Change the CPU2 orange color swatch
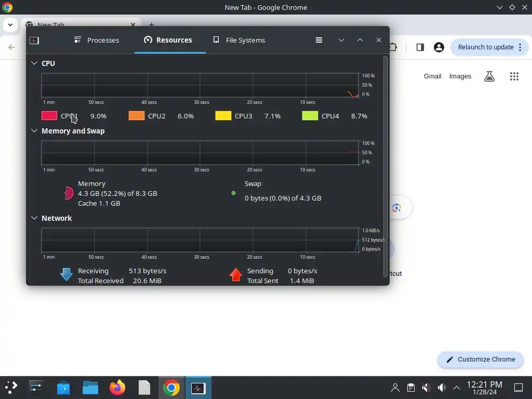532x399 pixels. point(137,116)
